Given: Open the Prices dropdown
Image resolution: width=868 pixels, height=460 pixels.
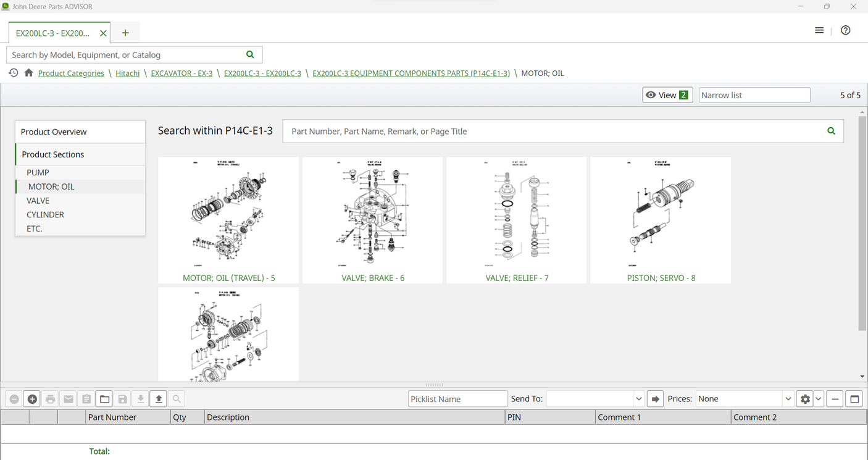Looking at the screenshot, I should click(x=788, y=399).
